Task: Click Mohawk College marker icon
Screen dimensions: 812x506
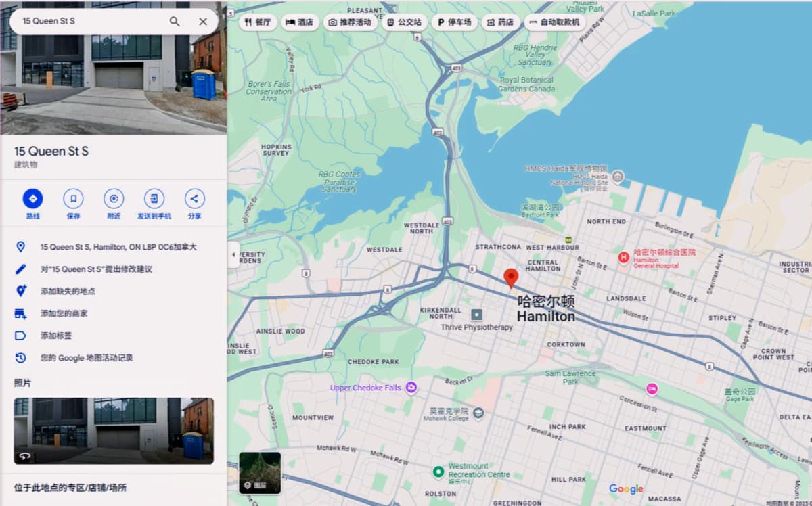Action: [x=478, y=413]
